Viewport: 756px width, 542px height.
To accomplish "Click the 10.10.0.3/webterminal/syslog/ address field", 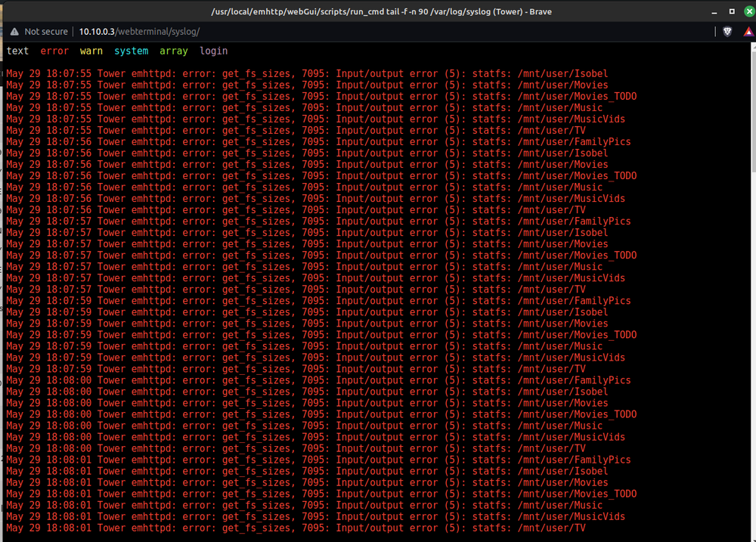I will point(139,31).
